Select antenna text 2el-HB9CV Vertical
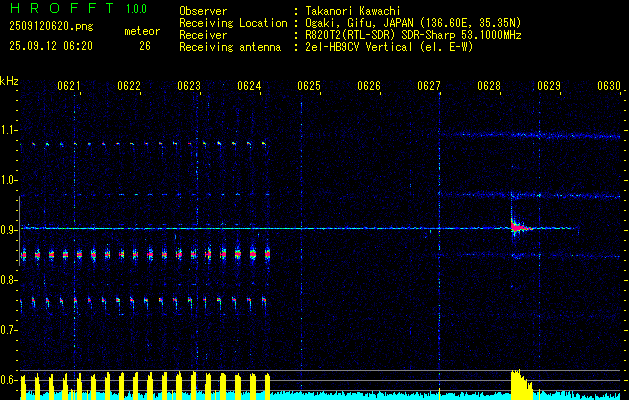Screen dimensions: 629x400 [359, 47]
